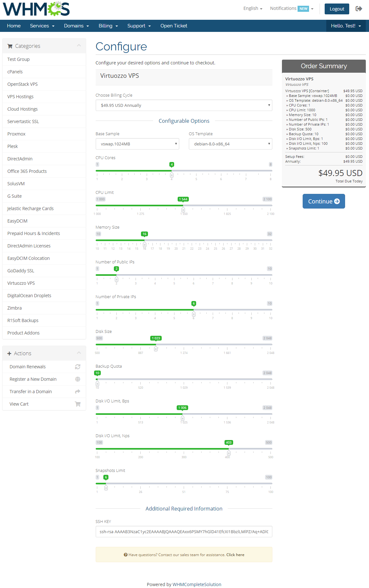369x588 pixels.
Task: Click the plus icon beside Actions
Action: click(9, 353)
